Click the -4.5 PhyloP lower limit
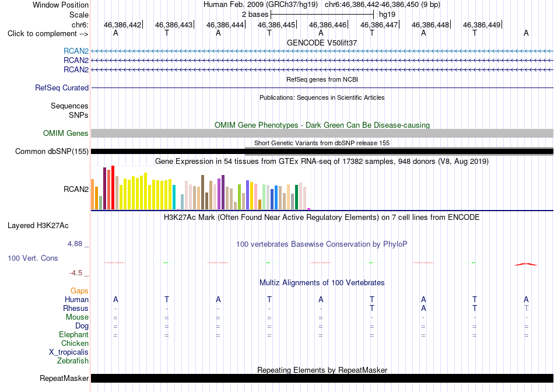The height and width of the screenshot is (392, 554). [x=76, y=273]
